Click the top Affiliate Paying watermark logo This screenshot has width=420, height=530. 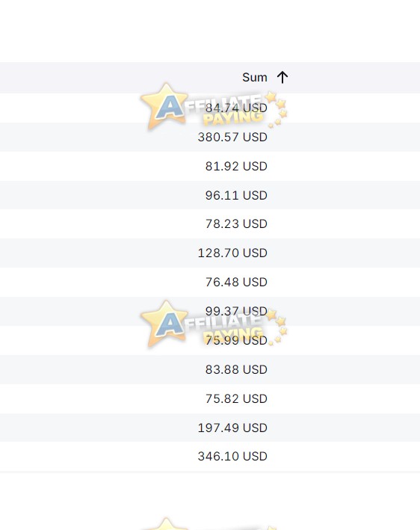coord(214,106)
